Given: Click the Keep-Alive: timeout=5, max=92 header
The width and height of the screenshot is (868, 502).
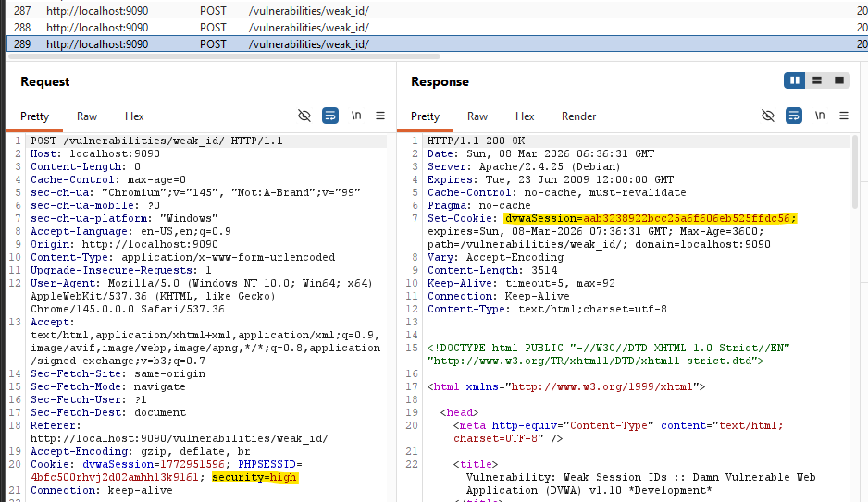Looking at the screenshot, I should tap(522, 283).
